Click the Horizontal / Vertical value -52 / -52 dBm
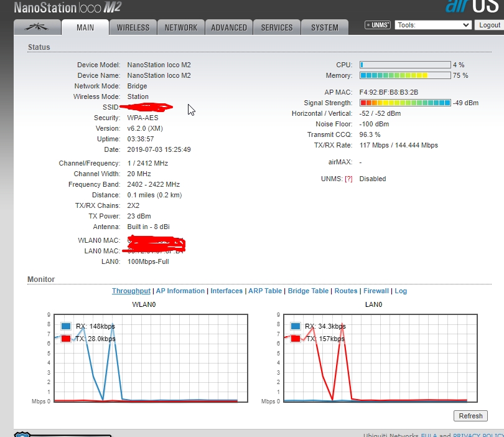This screenshot has height=437, width=504. coord(380,113)
